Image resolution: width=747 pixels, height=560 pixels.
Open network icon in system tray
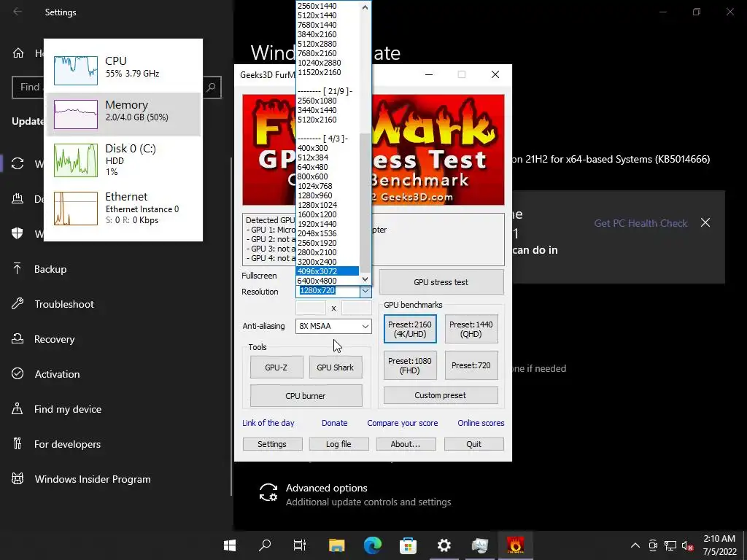(x=670, y=545)
